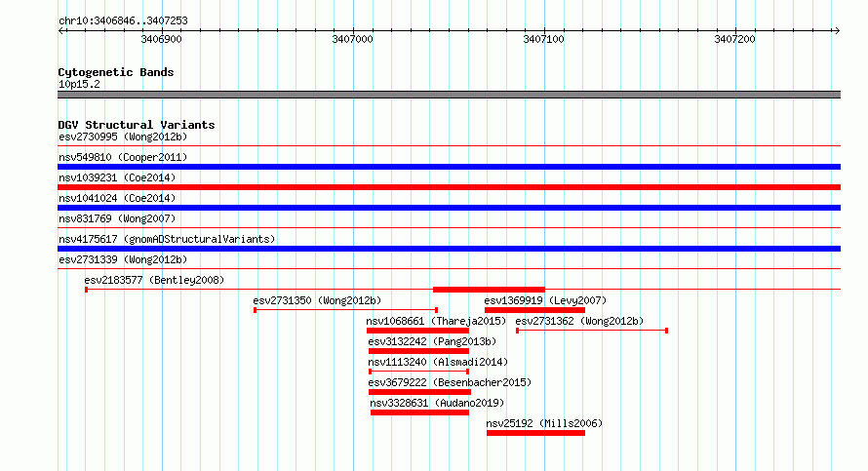The image size is (868, 471).
Task: Click the nsv3328631 (Audano2019) label
Action: (x=437, y=403)
